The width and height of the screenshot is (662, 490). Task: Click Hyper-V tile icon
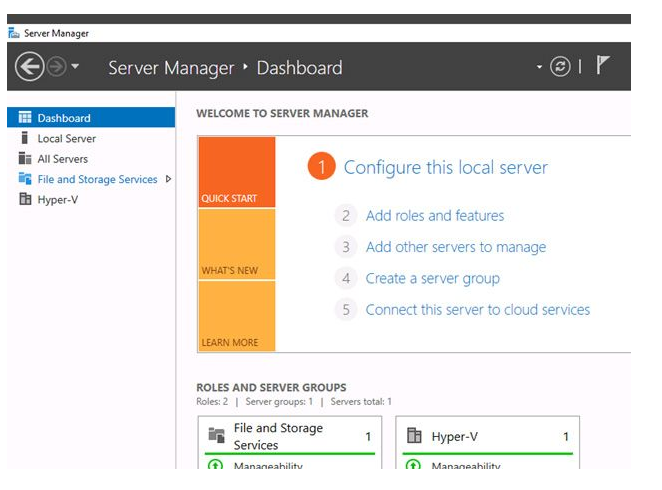[414, 435]
